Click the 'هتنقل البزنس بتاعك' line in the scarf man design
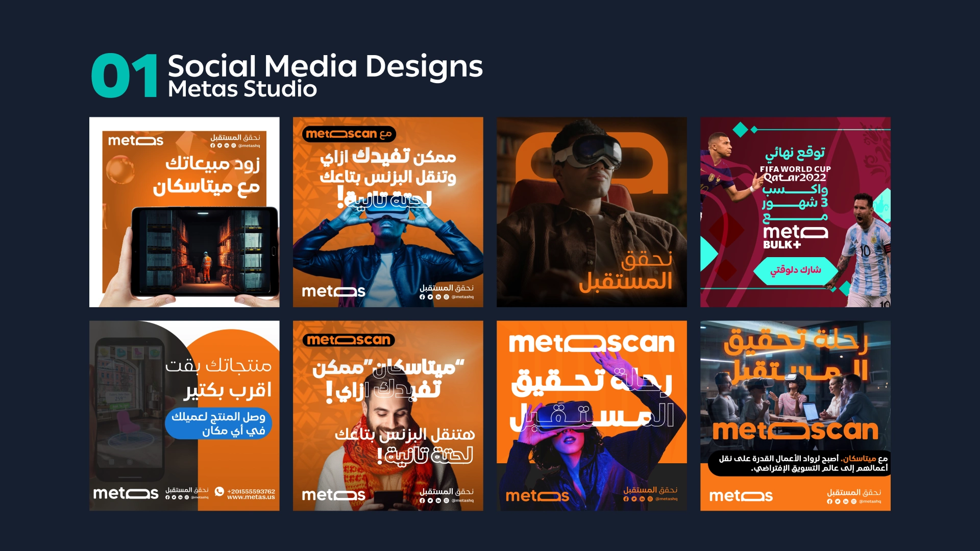980x551 pixels. 405,434
